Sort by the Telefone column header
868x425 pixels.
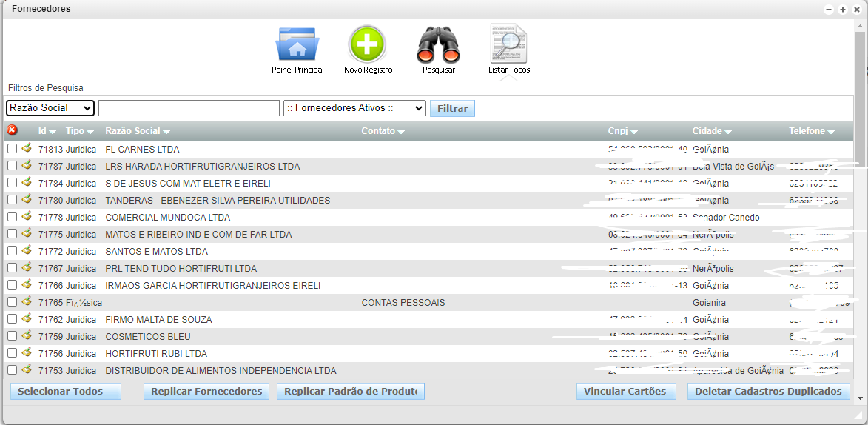(x=811, y=131)
